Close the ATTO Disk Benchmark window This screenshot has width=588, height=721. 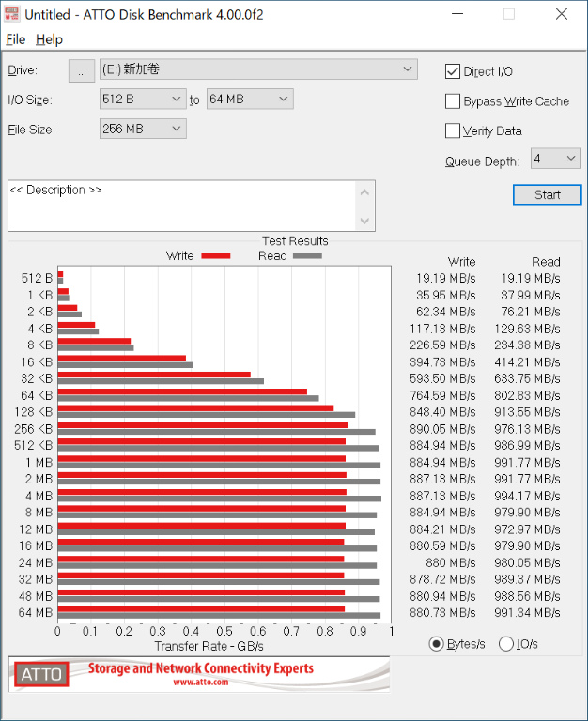click(x=562, y=14)
